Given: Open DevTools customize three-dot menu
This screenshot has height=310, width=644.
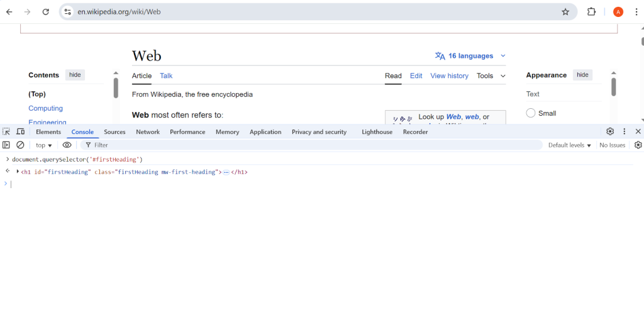Looking at the screenshot, I should [625, 131].
